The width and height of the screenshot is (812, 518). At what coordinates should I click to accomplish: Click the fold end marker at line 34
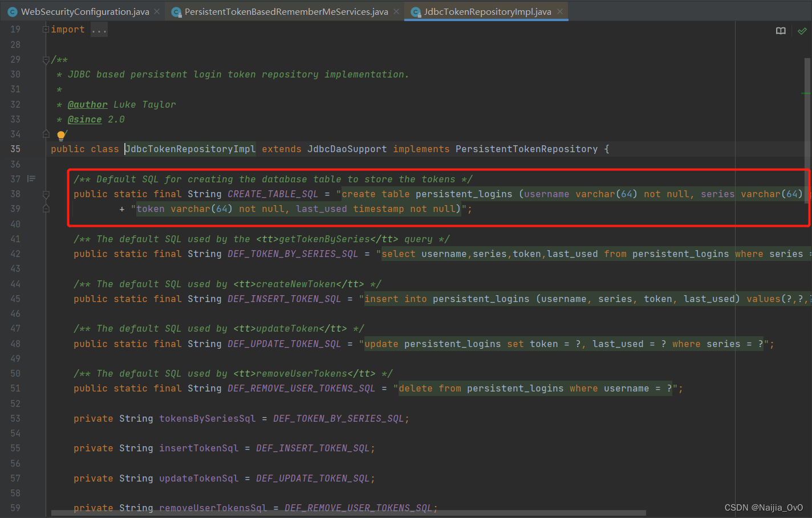point(46,134)
